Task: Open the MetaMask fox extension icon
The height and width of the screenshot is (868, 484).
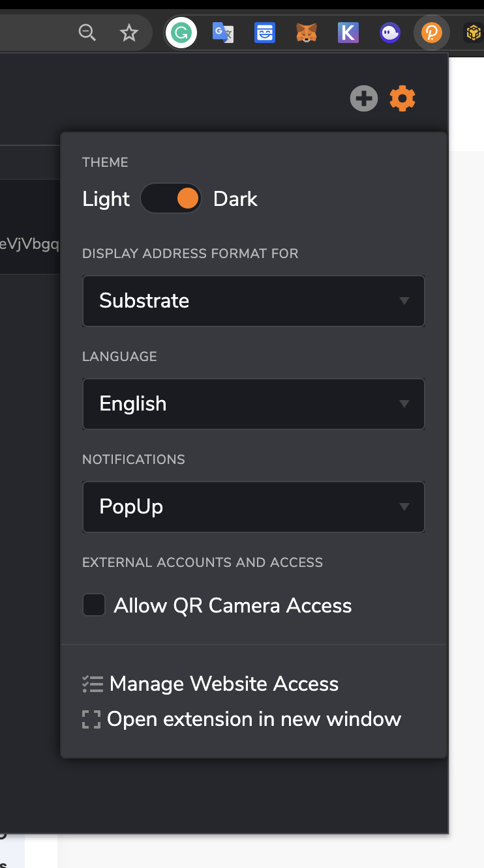Action: 307,33
